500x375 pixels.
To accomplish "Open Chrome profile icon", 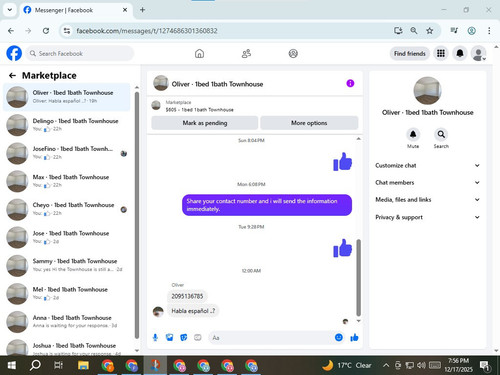I will click(471, 31).
